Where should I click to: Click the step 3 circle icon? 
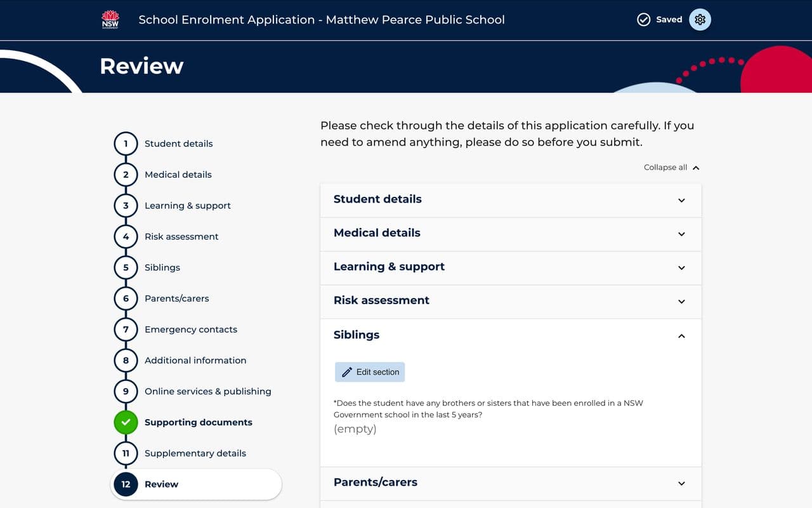(126, 206)
